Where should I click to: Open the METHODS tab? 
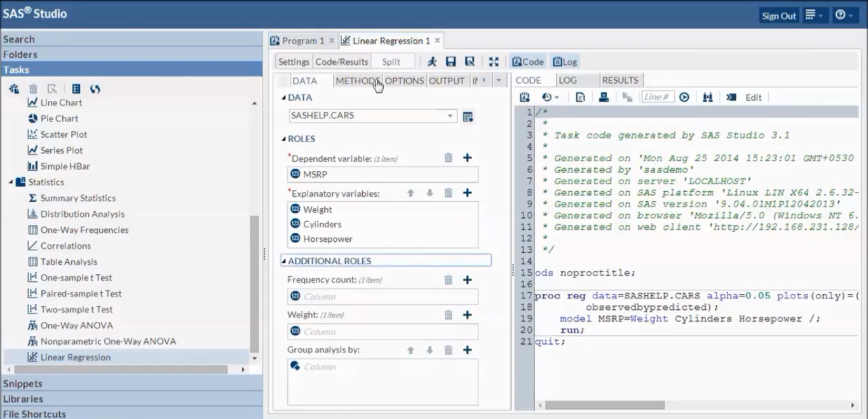pos(358,81)
